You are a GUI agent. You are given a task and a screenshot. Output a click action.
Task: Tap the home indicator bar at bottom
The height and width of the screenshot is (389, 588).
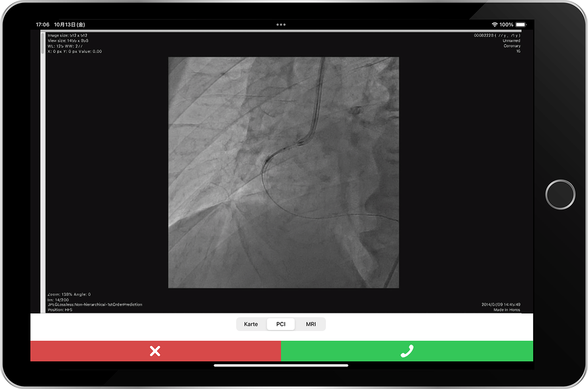pos(281,366)
